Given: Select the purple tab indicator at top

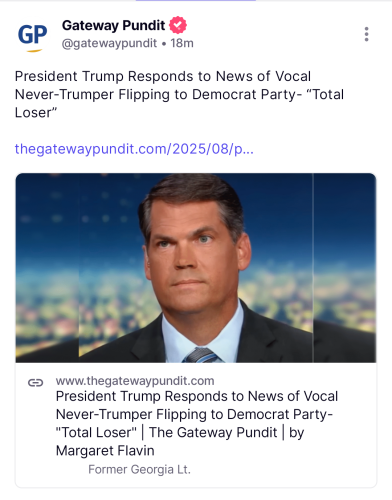Looking at the screenshot, I should pos(196,1).
